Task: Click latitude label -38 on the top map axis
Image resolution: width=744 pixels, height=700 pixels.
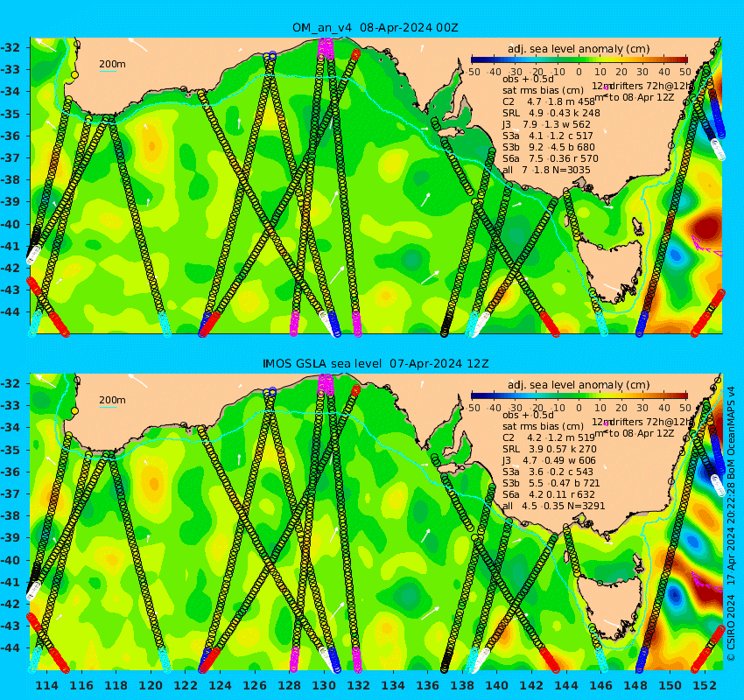Action: click(11, 179)
